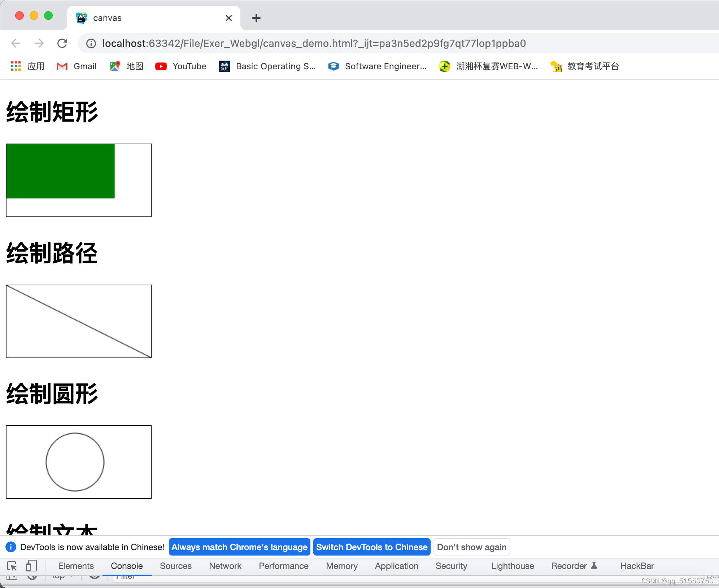Toggle the device toolbar icon

point(31,566)
